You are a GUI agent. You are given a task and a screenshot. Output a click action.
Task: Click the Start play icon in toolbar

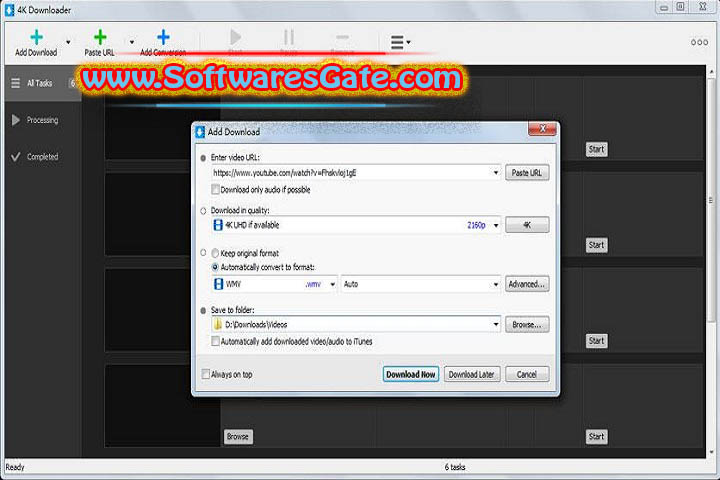236,37
